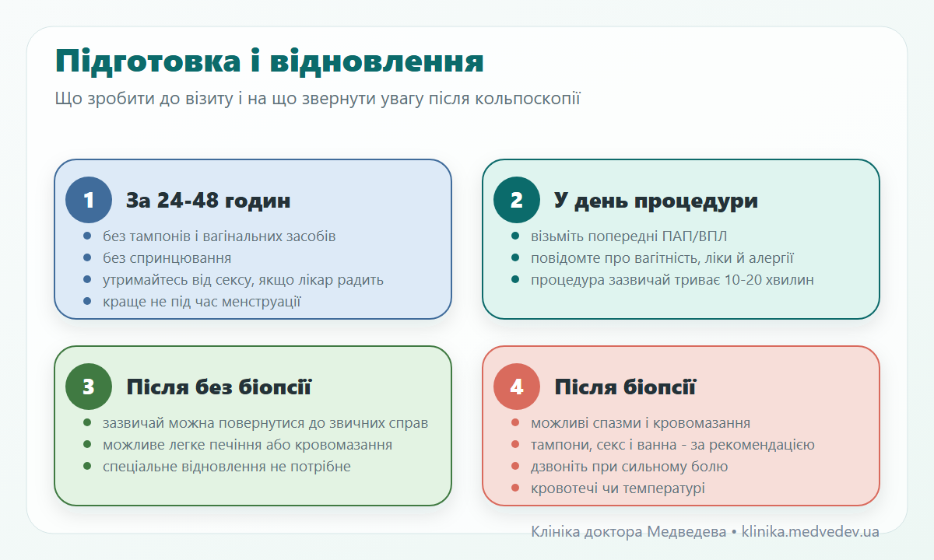The height and width of the screenshot is (560, 934).
Task: Click 'зазвичай можна повернутися до звичних справ'
Action: pyautogui.click(x=265, y=423)
